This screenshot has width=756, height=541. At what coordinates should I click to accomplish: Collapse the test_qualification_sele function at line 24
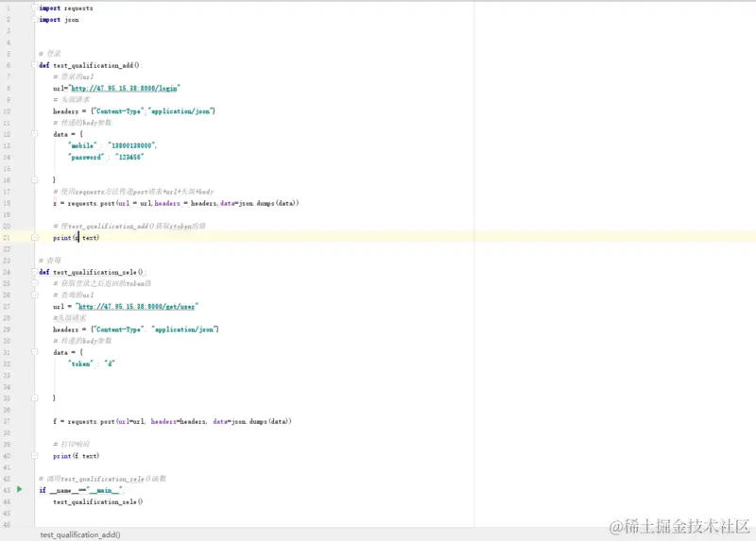[35, 272]
